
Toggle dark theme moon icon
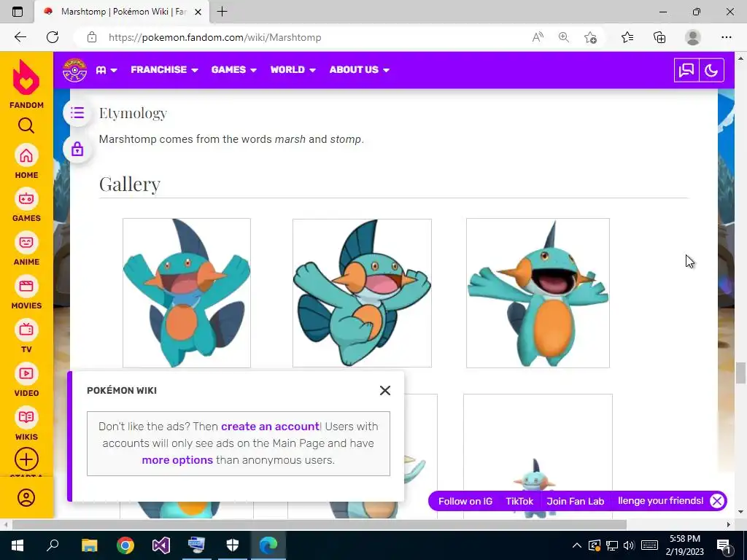pos(711,71)
